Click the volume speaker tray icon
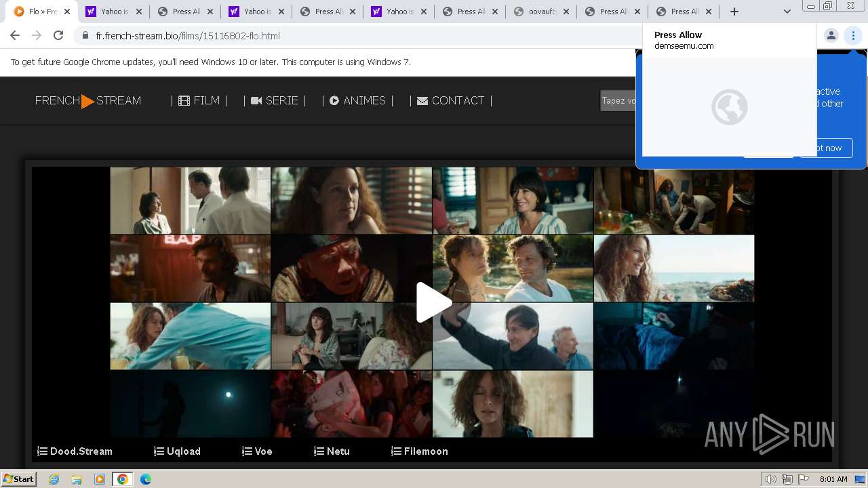 coord(771,479)
